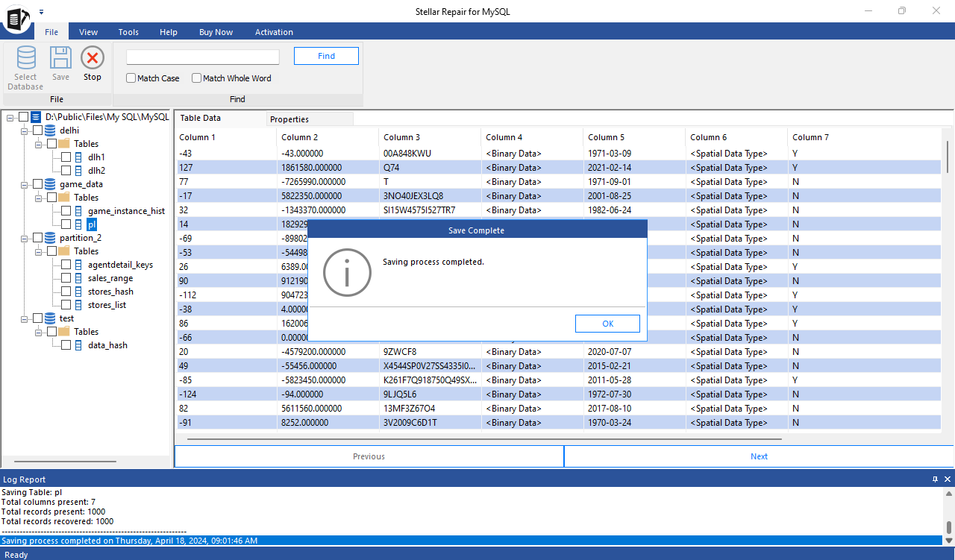Click the game_instance_hist table icon
The image size is (955, 560).
(79, 211)
